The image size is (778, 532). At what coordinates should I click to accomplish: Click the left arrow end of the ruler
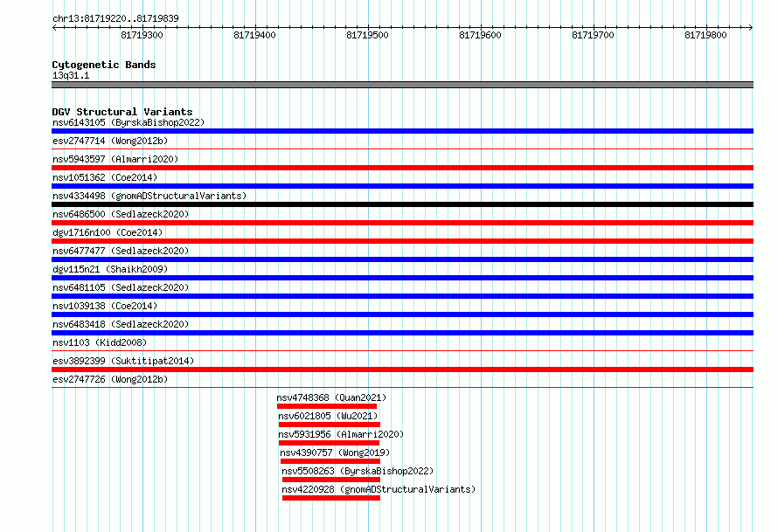click(54, 27)
